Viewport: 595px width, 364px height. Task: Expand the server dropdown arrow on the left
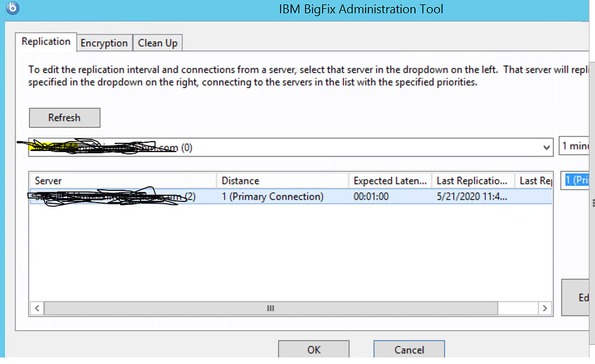[x=546, y=147]
